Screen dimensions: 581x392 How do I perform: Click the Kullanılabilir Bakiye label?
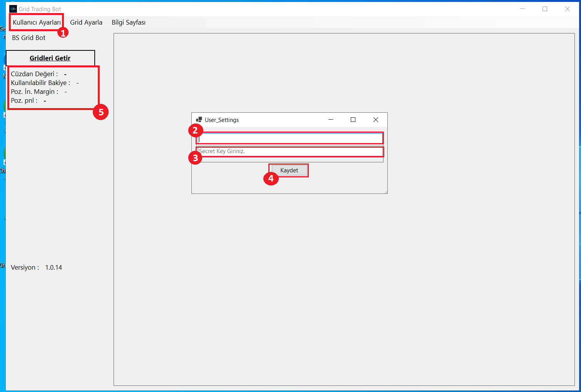click(40, 83)
